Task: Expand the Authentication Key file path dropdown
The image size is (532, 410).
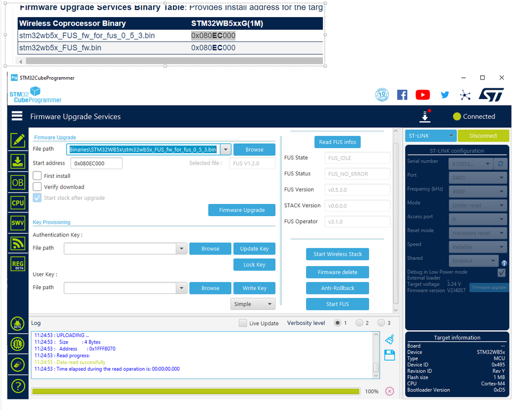Action: point(182,249)
